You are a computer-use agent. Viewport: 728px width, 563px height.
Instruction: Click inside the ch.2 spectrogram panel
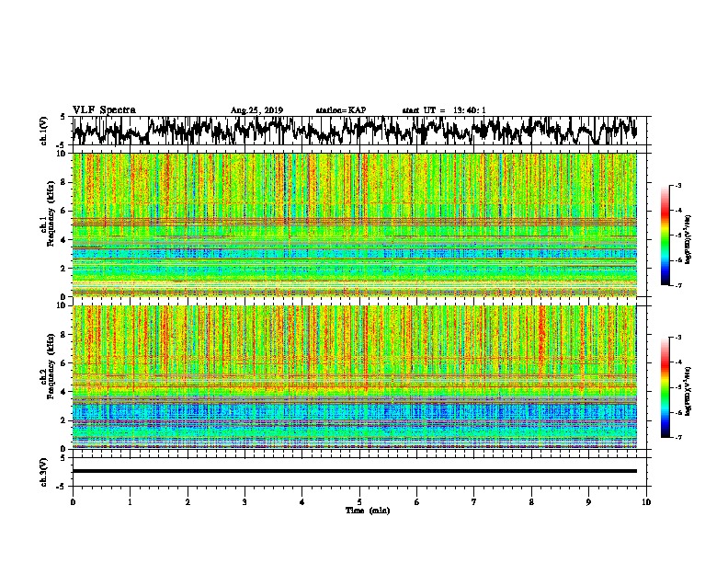pos(354,377)
